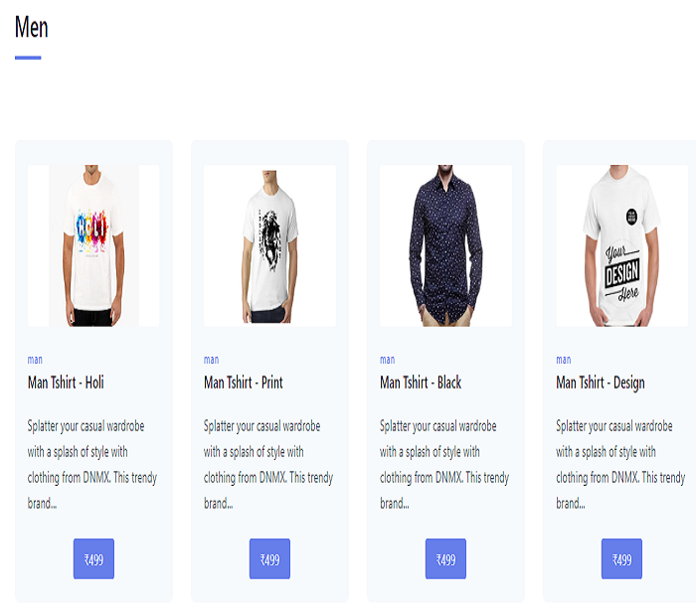Viewport: 696px width, 616px height.
Task: Select the man category tag above Holi
Action: [x=35, y=360]
